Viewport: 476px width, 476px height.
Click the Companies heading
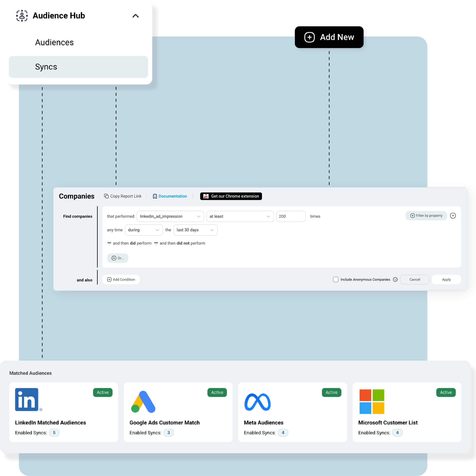pyautogui.click(x=77, y=196)
